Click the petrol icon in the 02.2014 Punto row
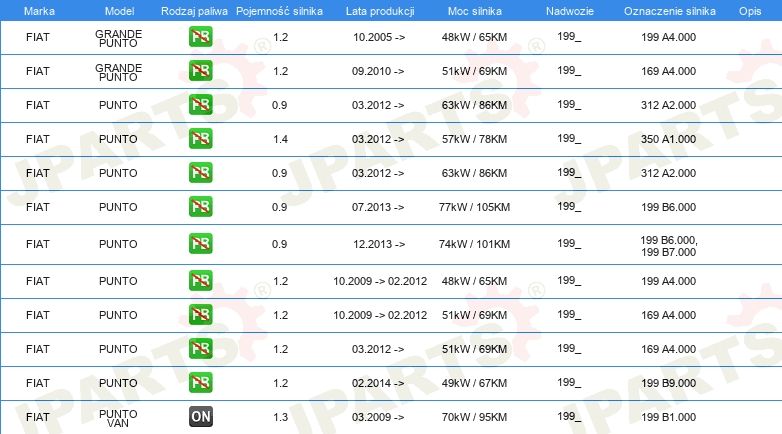782x434 pixels. [200, 382]
